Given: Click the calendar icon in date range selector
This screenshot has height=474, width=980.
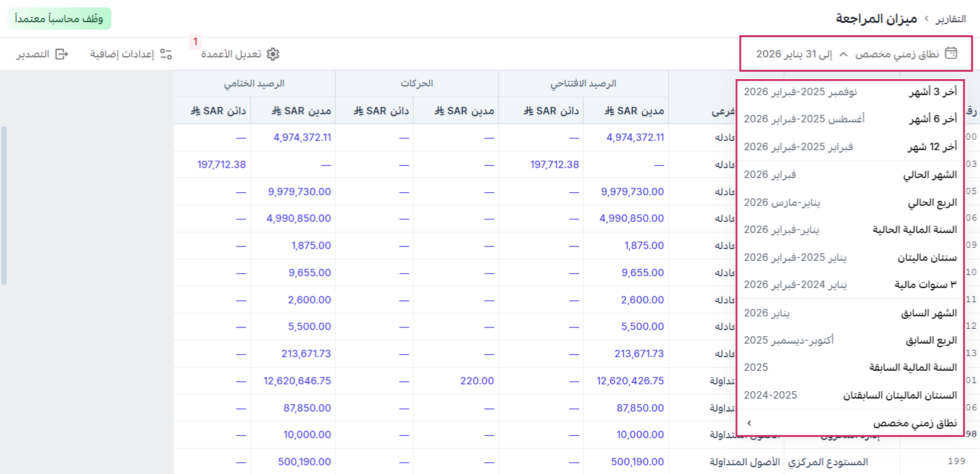Looking at the screenshot, I should [x=951, y=54].
